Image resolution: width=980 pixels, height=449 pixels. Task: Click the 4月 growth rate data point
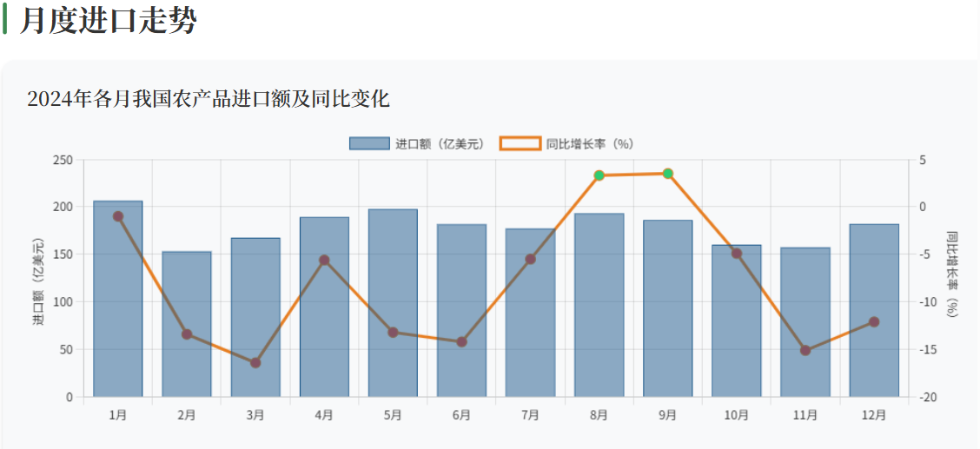pos(324,261)
